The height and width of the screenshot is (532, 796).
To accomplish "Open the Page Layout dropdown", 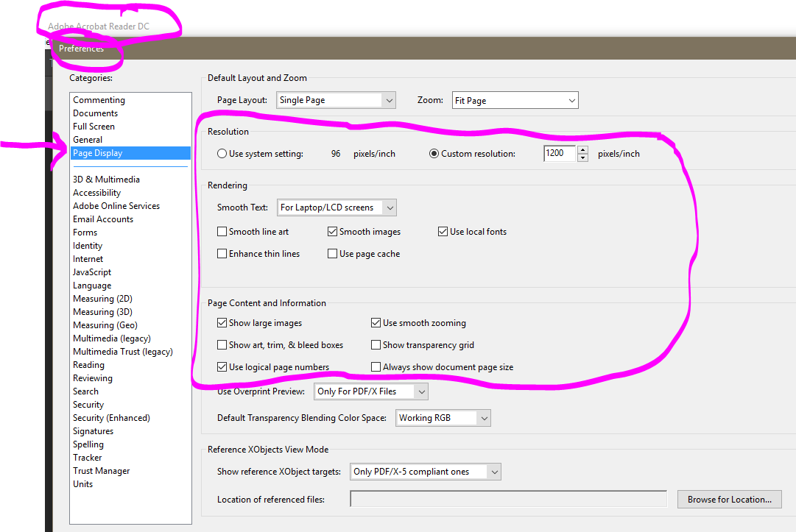I will [x=336, y=100].
